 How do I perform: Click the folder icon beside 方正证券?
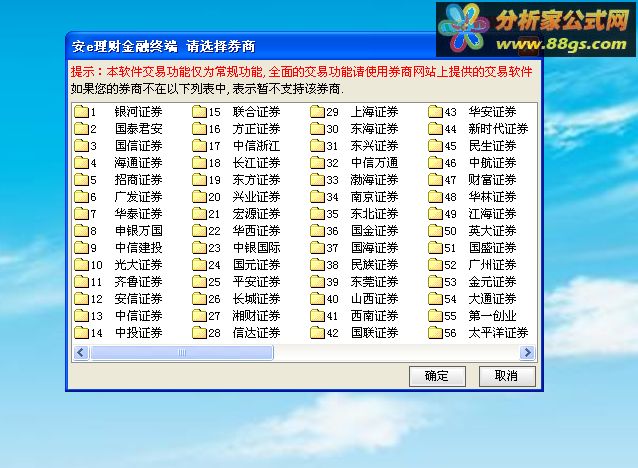click(199, 129)
